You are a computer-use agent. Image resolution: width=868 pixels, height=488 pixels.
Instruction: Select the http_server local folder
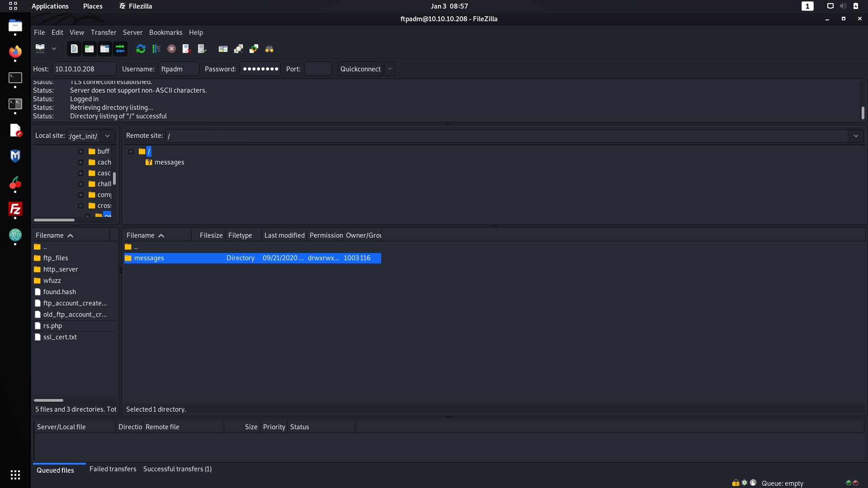(61, 269)
